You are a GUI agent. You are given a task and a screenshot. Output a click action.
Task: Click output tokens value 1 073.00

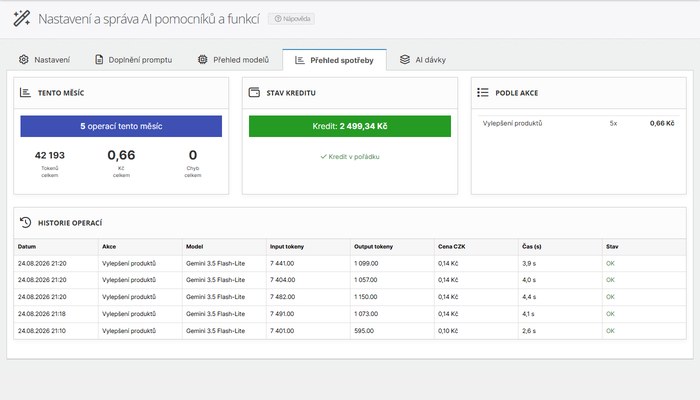[366, 314]
